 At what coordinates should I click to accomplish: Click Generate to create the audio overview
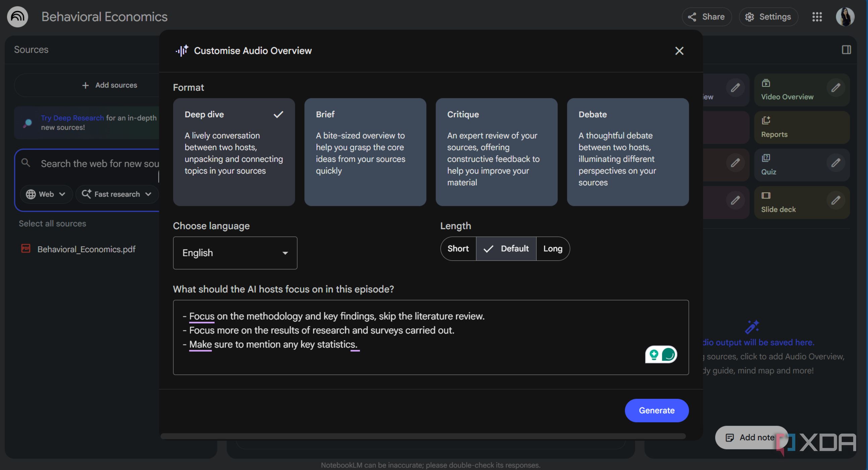pos(656,410)
